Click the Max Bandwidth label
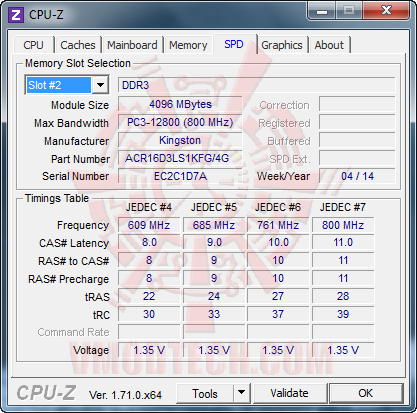Screen dimensions: 417x413 point(71,123)
